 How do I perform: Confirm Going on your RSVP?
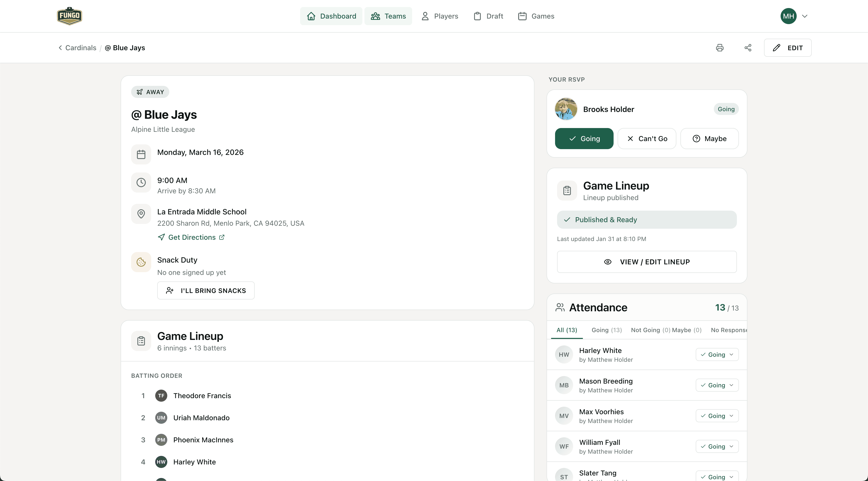(584, 138)
